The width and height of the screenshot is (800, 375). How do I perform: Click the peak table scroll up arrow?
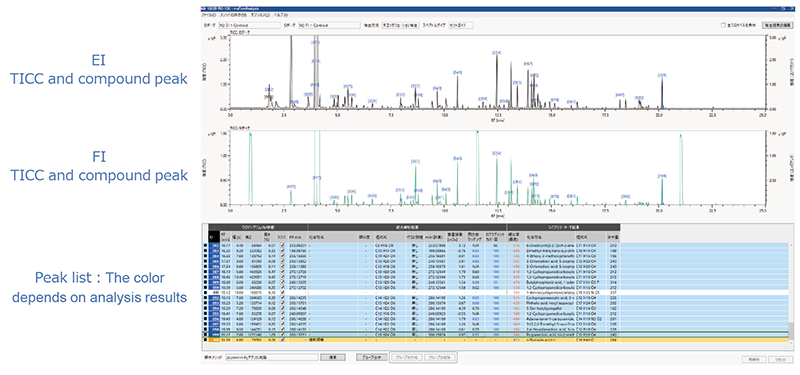(791, 245)
